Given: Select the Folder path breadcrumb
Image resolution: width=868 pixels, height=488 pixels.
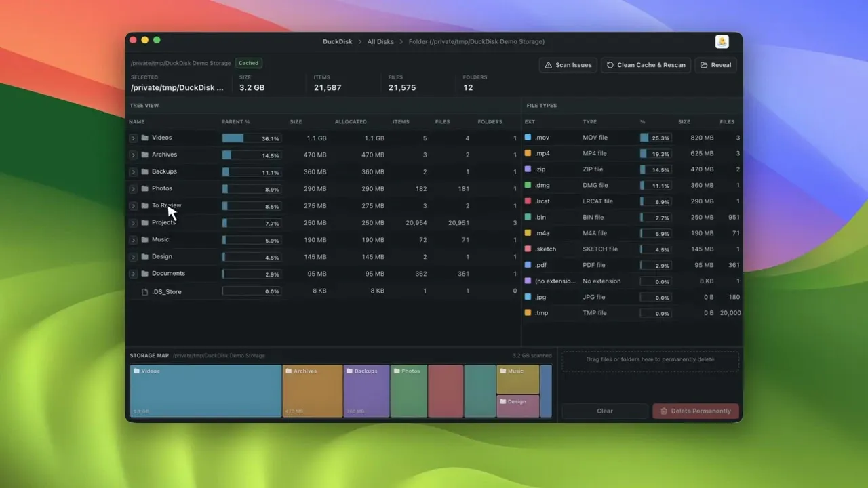Looking at the screenshot, I should tap(477, 41).
